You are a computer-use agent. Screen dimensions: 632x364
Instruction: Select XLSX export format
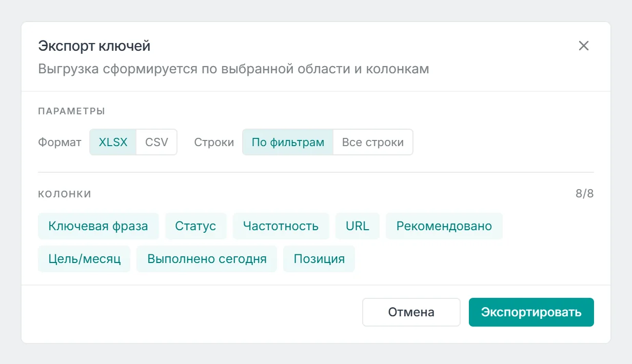click(x=113, y=142)
